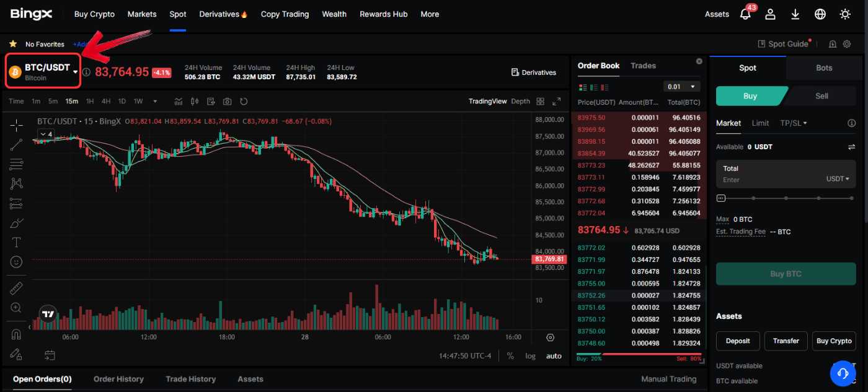Click the Deposit button
868x392 pixels.
tap(738, 341)
